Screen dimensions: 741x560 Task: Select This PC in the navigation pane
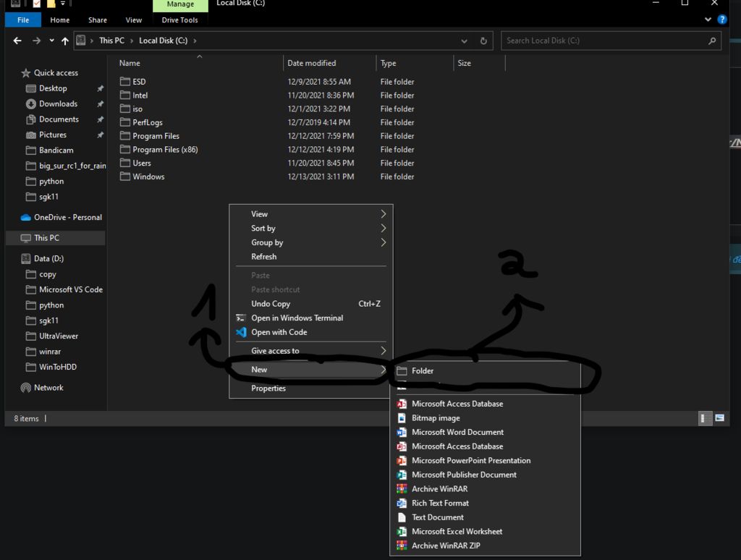46,238
